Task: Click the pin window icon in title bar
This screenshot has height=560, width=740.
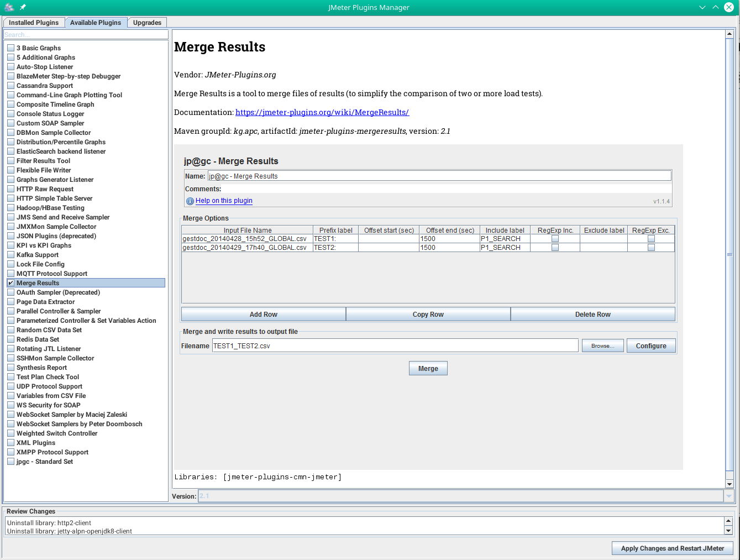Action: click(23, 7)
